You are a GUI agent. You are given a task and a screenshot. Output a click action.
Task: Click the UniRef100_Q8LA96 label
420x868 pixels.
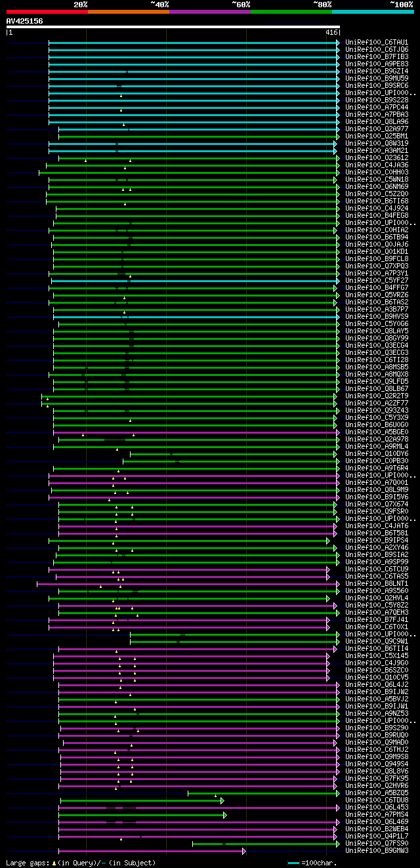click(377, 121)
